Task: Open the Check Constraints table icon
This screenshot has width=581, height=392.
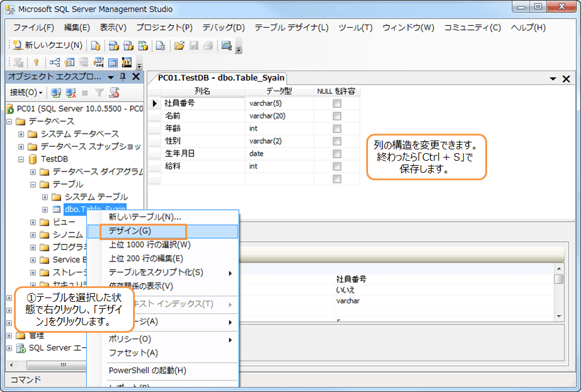Action: [x=113, y=62]
